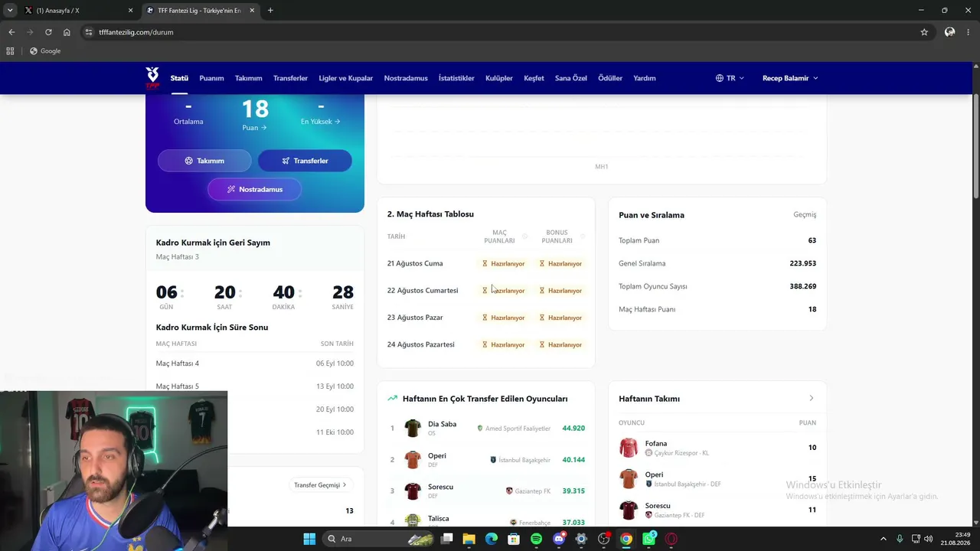This screenshot has height=551, width=980.
Task: Click Sorescu's jersey in most transferred list
Action: (x=413, y=491)
